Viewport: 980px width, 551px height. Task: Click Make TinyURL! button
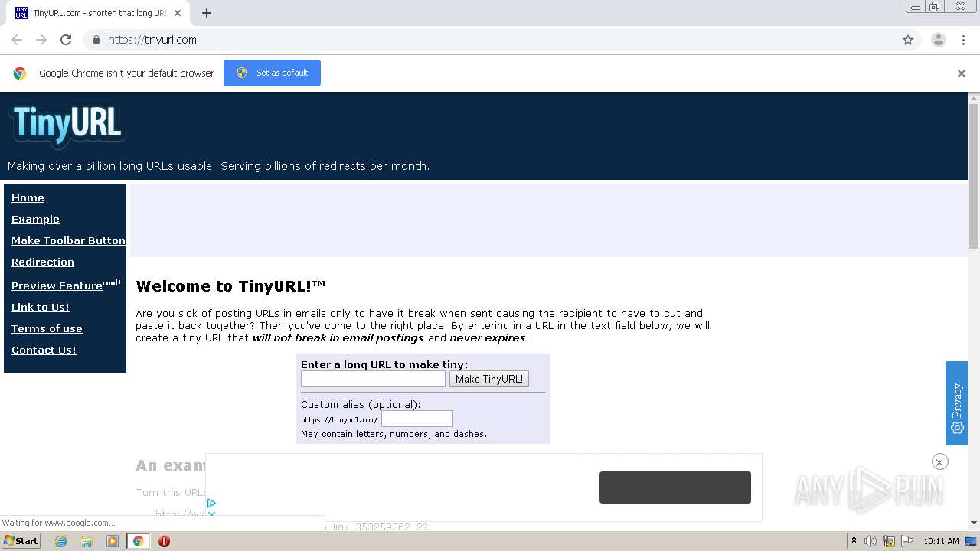489,379
